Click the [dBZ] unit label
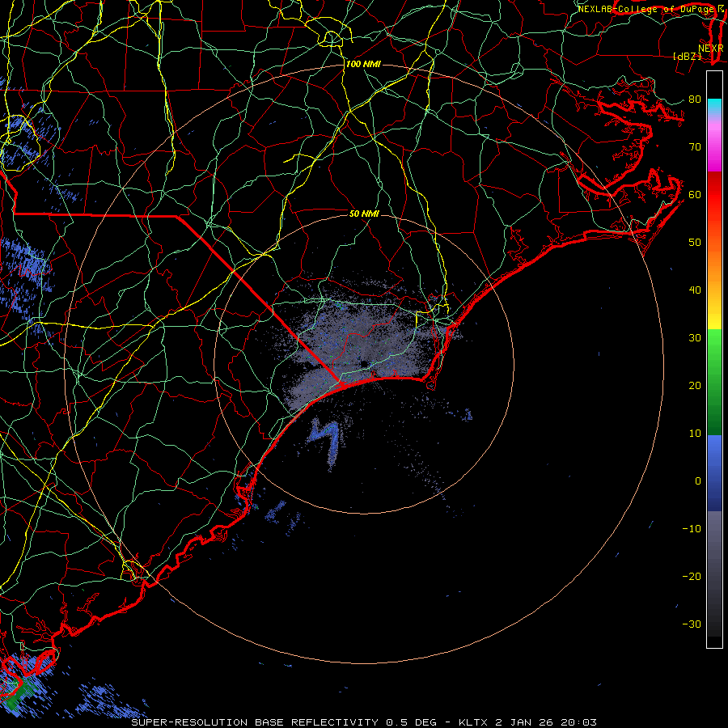Image resolution: width=728 pixels, height=728 pixels. [x=687, y=56]
